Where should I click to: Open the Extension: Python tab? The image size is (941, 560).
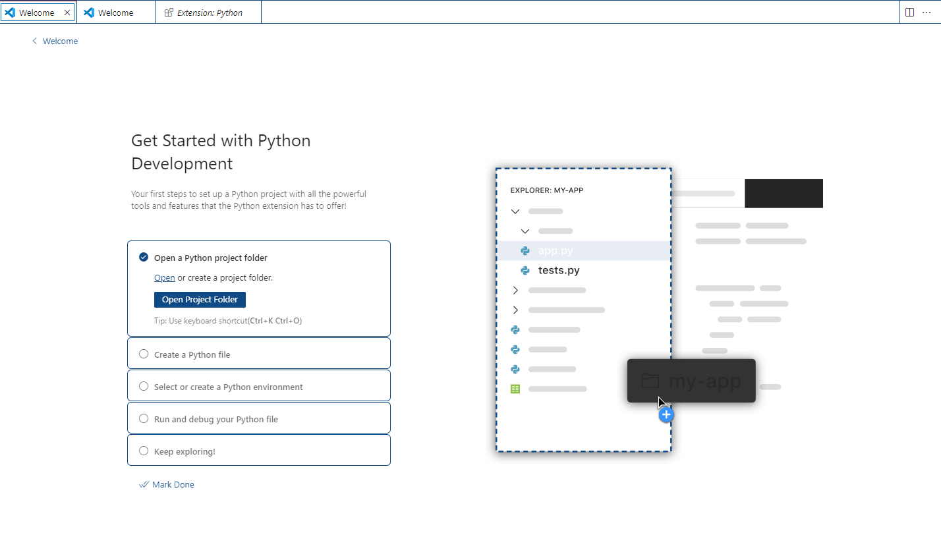(209, 13)
